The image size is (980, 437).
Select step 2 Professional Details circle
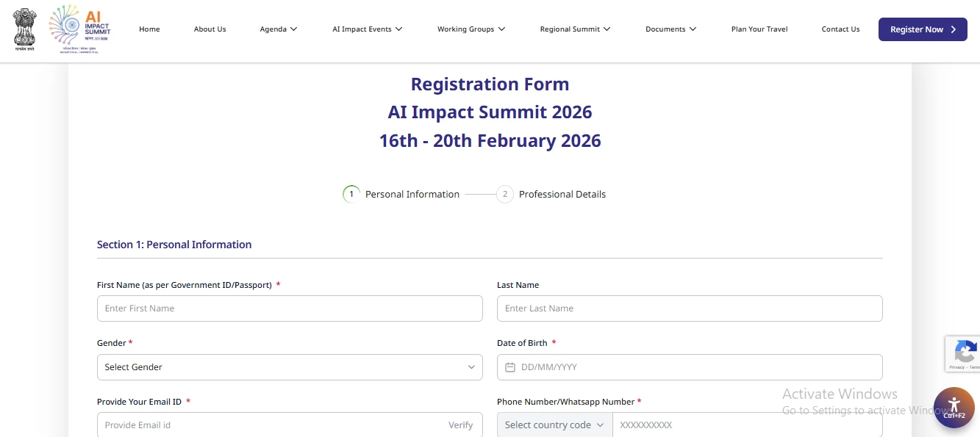point(505,194)
